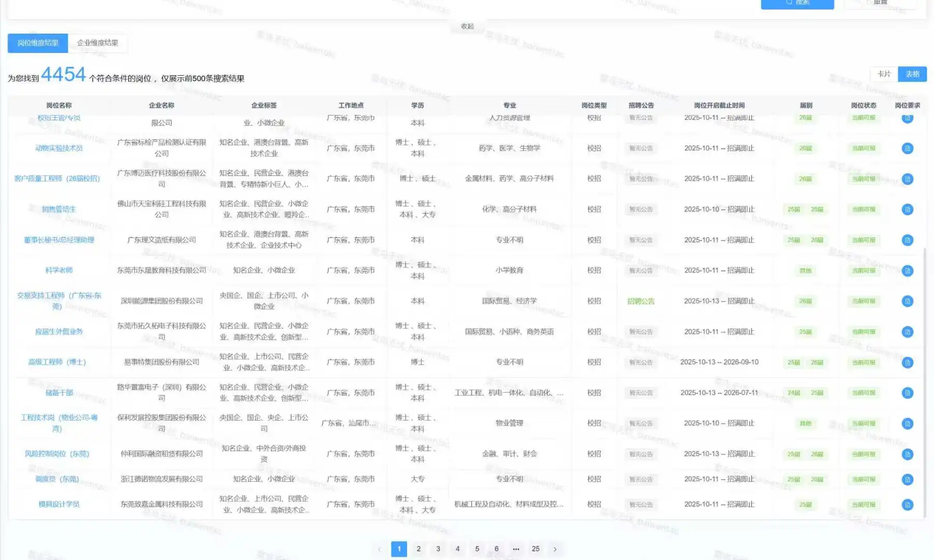Click the table vertical scrollbar
The height and width of the screenshot is (560, 934).
click(x=924, y=383)
